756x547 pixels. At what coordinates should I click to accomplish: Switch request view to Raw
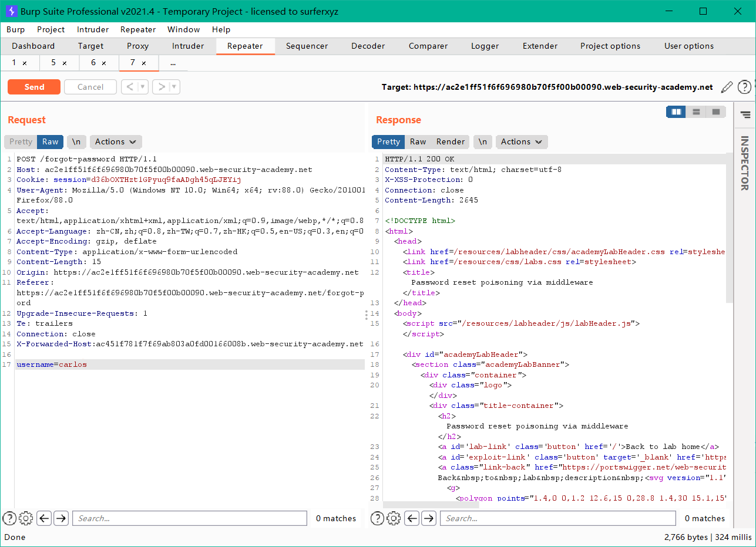(x=51, y=141)
